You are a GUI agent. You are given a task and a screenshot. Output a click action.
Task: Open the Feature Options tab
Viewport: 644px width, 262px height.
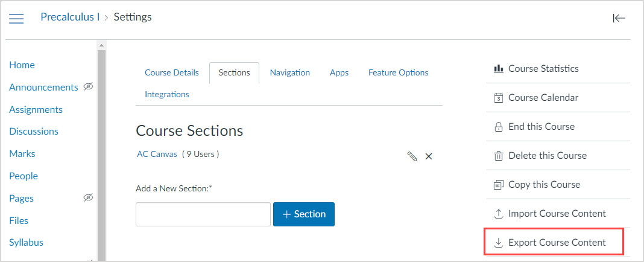click(x=398, y=72)
